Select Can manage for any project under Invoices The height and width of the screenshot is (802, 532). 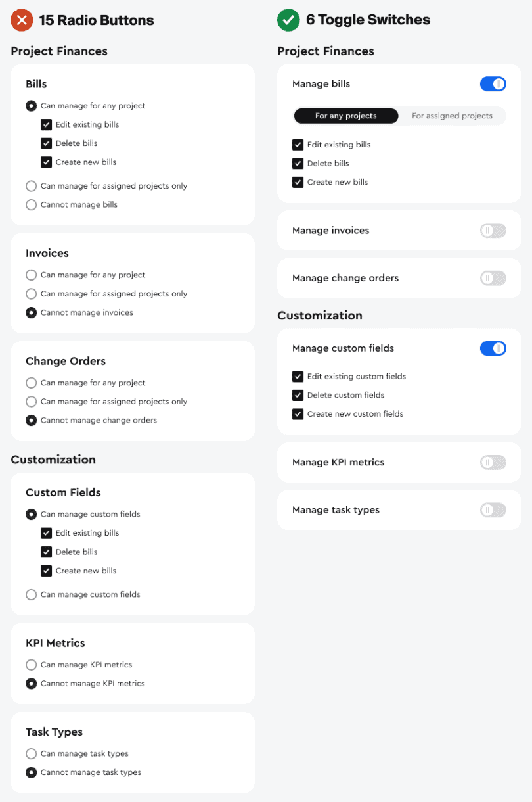(x=31, y=275)
